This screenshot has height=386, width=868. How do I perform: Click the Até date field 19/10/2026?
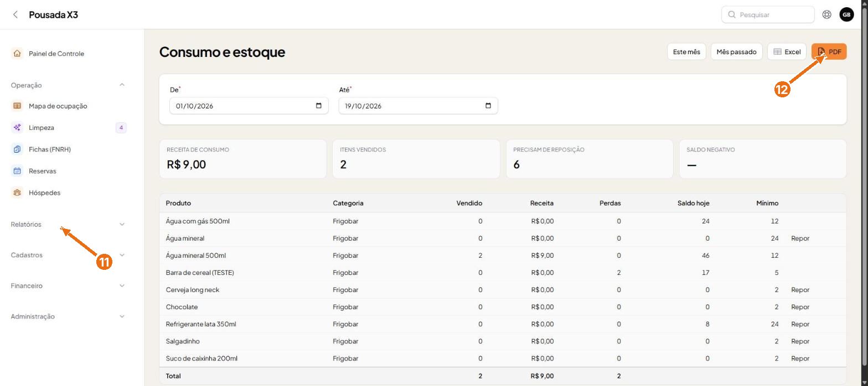tap(418, 106)
